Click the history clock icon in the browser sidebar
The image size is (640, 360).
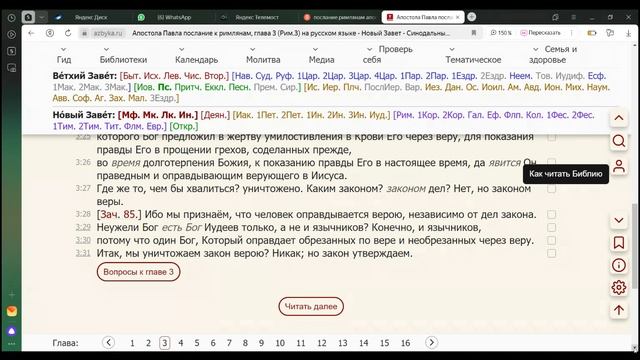(x=11, y=18)
